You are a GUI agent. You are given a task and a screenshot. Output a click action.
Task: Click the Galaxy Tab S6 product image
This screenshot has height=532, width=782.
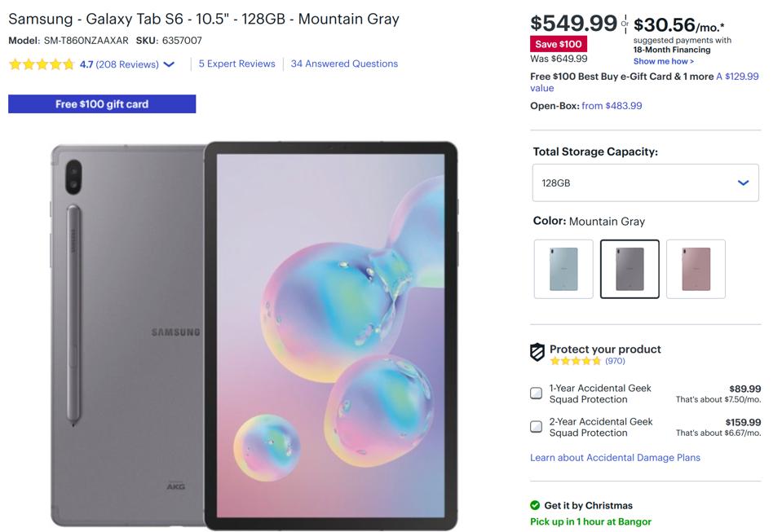point(254,334)
